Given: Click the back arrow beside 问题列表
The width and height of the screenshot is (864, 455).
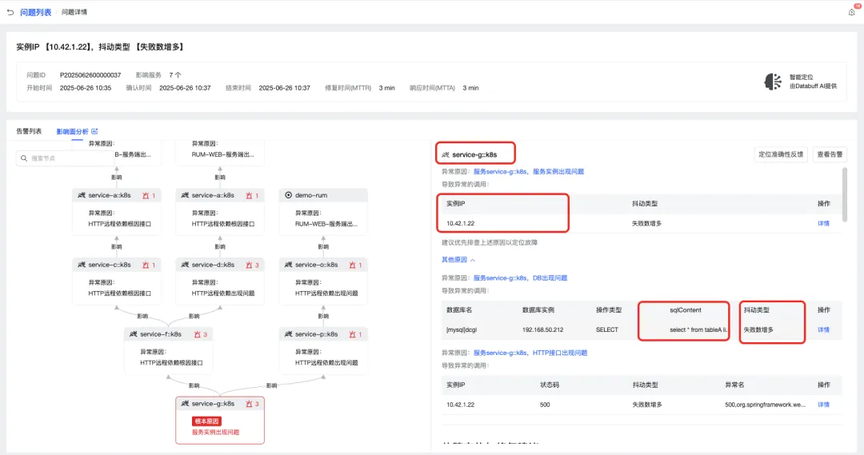Looking at the screenshot, I should (10, 12).
